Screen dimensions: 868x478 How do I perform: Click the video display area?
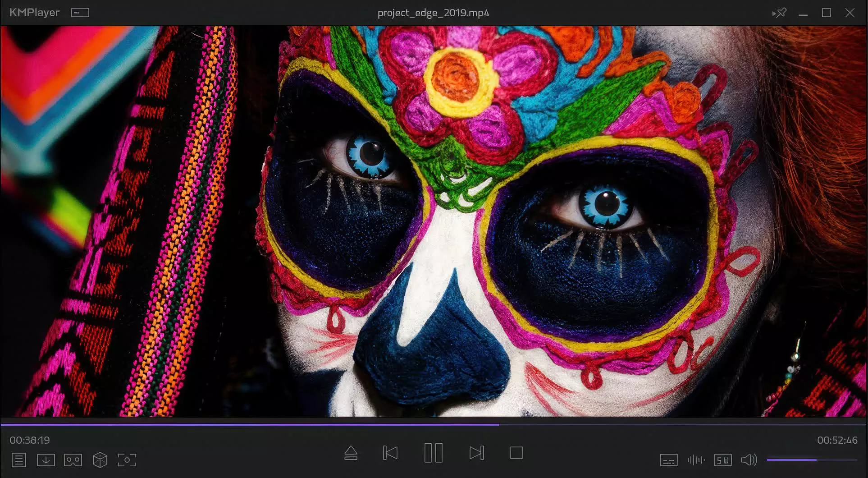click(x=434, y=221)
